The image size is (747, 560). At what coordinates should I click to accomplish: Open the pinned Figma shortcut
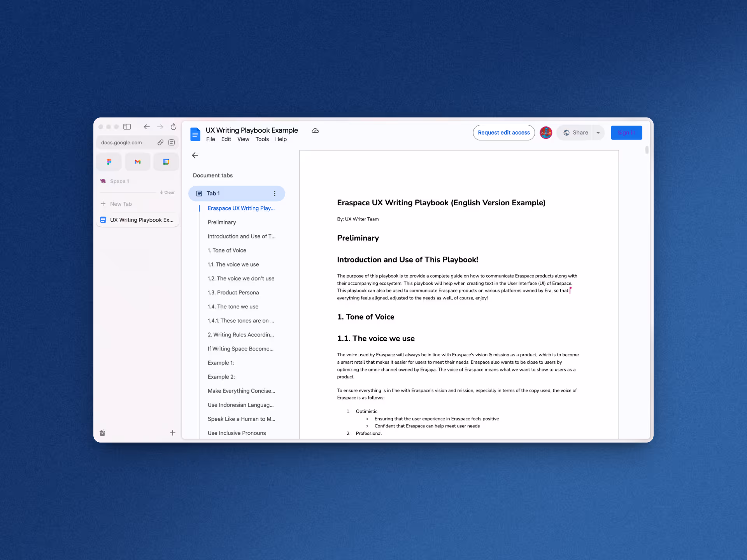tap(109, 162)
